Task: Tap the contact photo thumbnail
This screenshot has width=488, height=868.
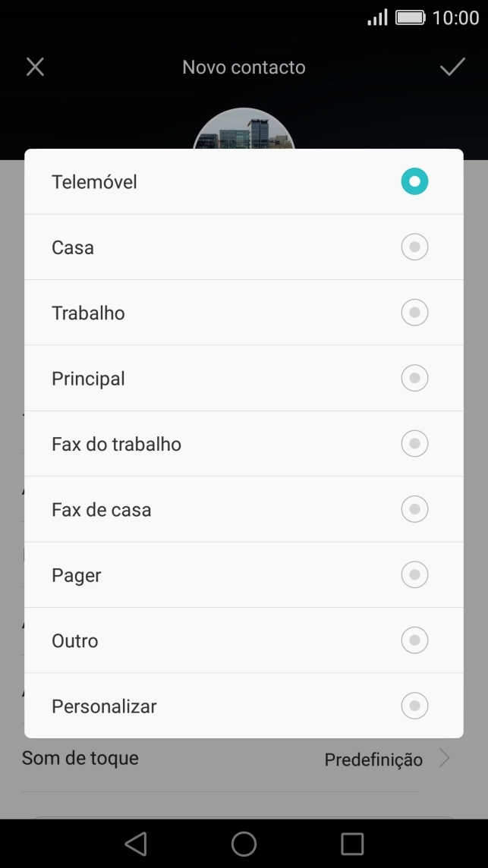Action: [x=244, y=129]
